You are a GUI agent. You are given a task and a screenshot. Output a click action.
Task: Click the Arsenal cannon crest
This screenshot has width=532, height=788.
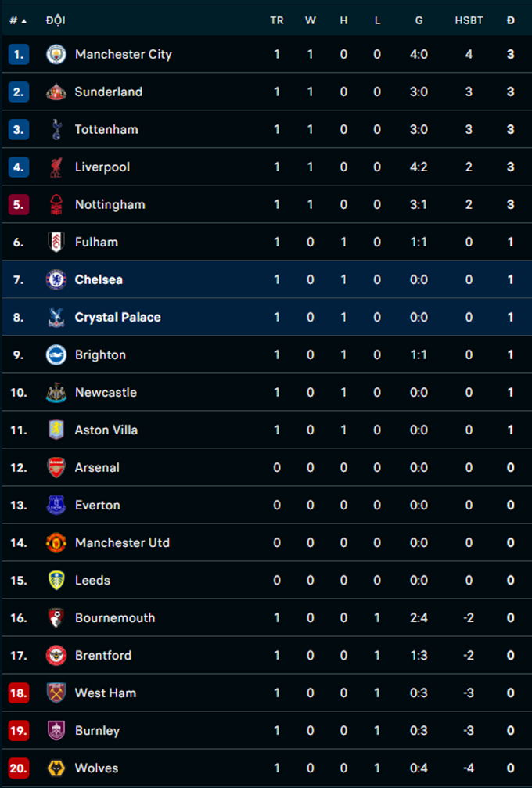56,468
